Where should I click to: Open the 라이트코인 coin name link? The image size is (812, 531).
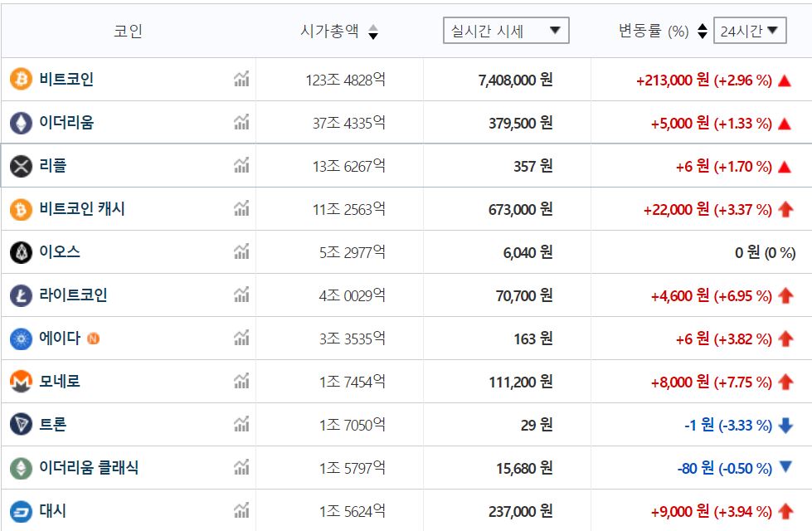(73, 295)
